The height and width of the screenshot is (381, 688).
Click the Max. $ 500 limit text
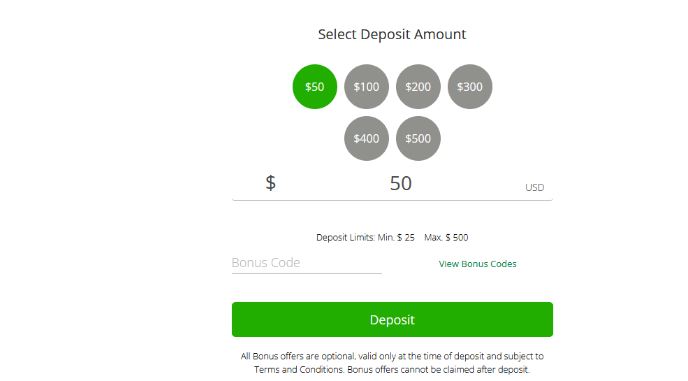click(x=446, y=237)
